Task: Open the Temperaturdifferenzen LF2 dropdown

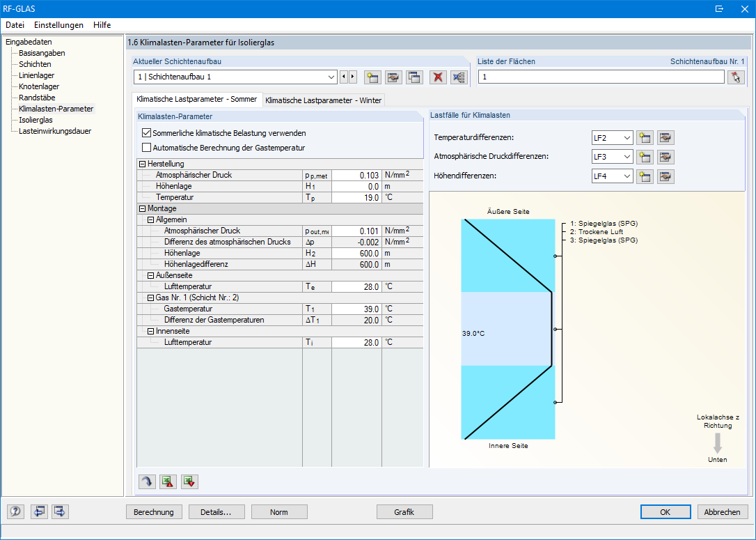Action: pos(627,138)
